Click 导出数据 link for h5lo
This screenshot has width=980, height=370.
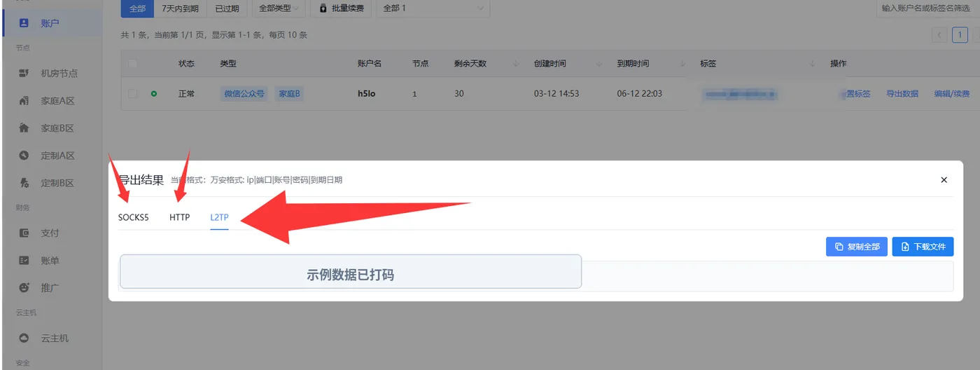pos(902,93)
